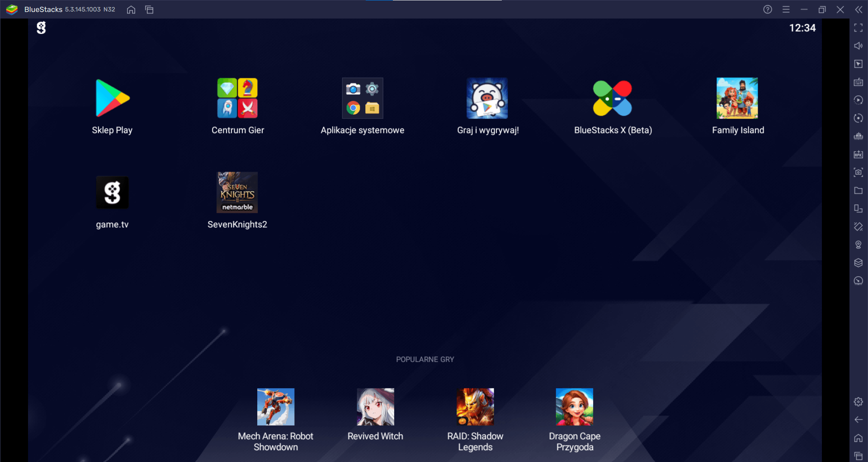868x462 pixels.
Task: Click the two overlapping rectangles sidebar icon
Action: (859, 209)
